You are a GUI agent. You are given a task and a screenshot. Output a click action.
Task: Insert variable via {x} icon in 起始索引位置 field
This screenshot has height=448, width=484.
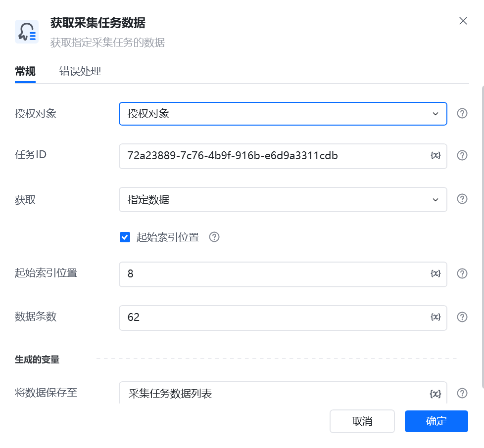coord(436,273)
